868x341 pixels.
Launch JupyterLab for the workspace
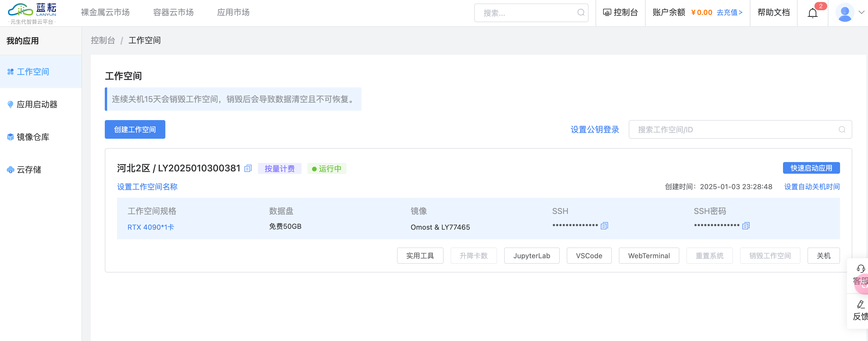tap(532, 256)
